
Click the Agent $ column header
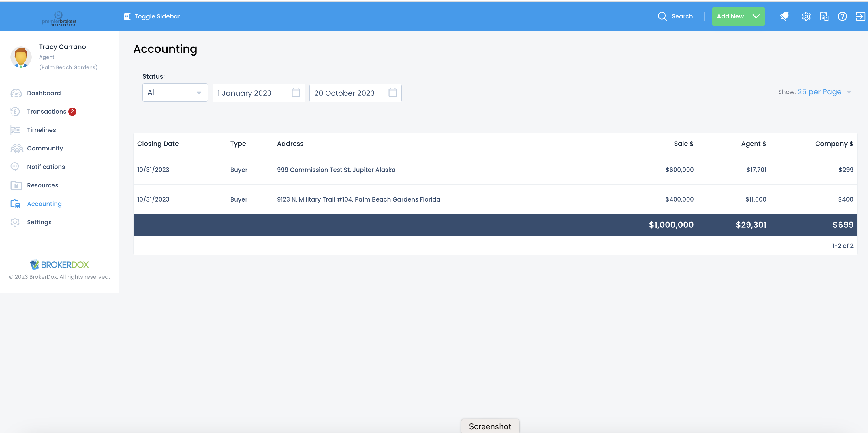coord(754,144)
